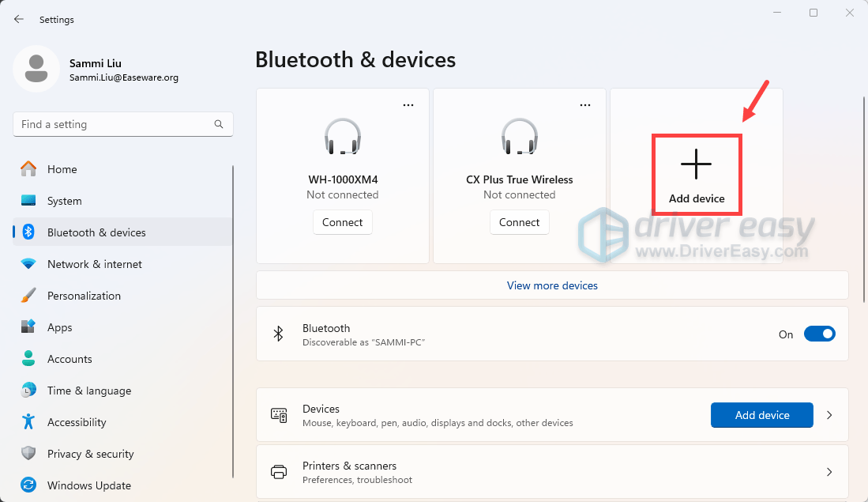The width and height of the screenshot is (868, 502).
Task: Open more options for WH-1000XM4
Action: (408, 104)
